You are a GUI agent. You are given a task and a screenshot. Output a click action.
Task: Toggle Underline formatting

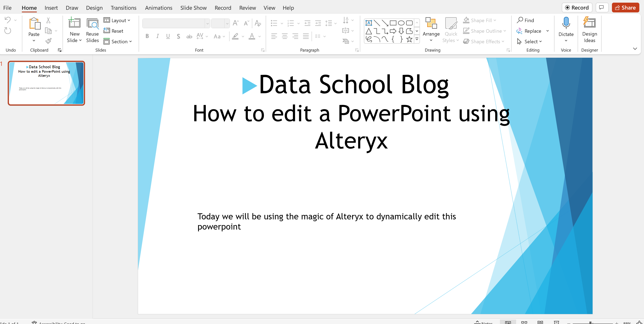(x=168, y=36)
